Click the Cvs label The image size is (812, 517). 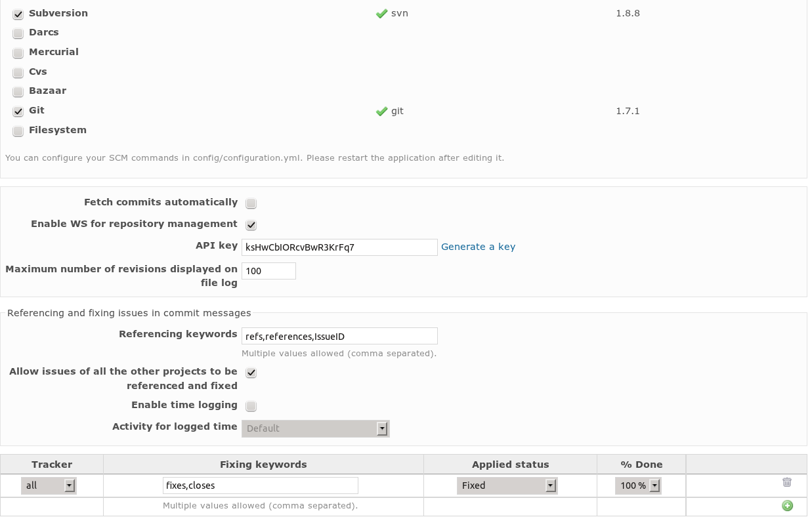click(x=38, y=72)
